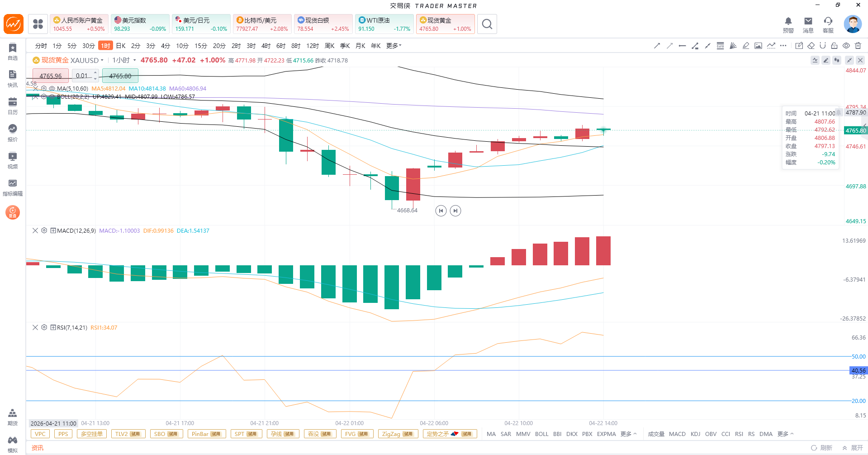
Task: Select the KDJ sub-chart indicator
Action: (x=696, y=434)
